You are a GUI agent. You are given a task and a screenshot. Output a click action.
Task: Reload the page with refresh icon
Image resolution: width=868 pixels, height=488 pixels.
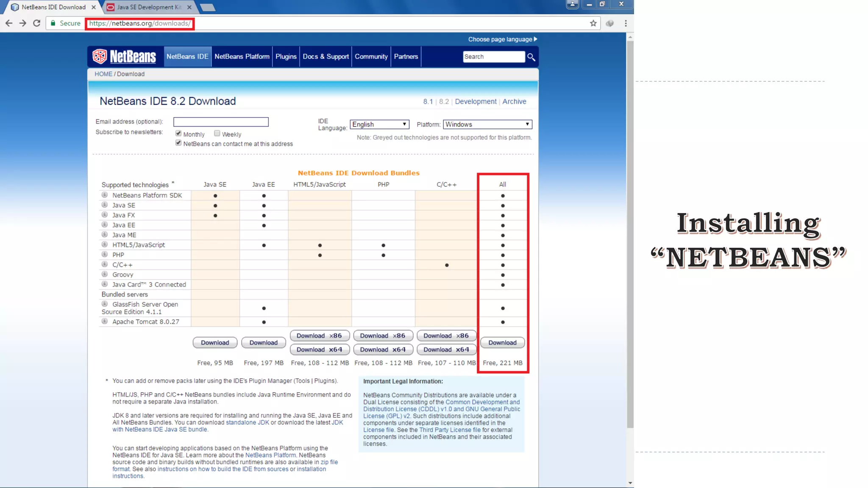[37, 23]
